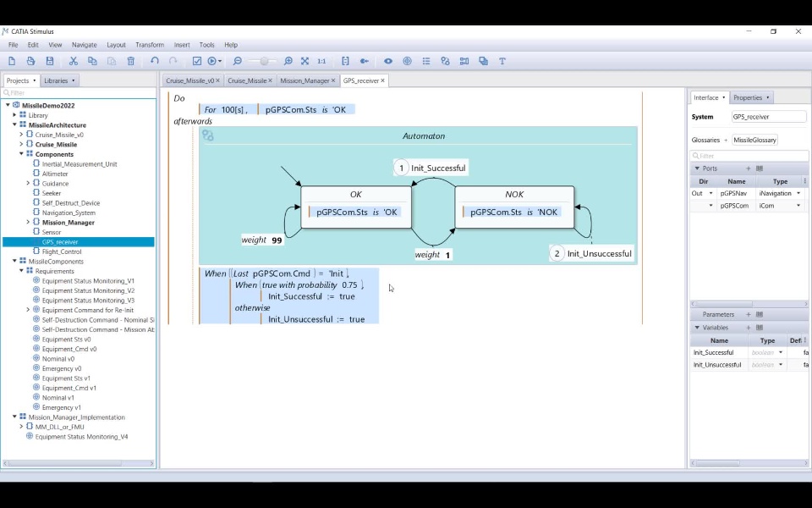Image resolution: width=812 pixels, height=508 pixels.
Task: Click the Save disk icon in toolbar
Action: [50, 61]
